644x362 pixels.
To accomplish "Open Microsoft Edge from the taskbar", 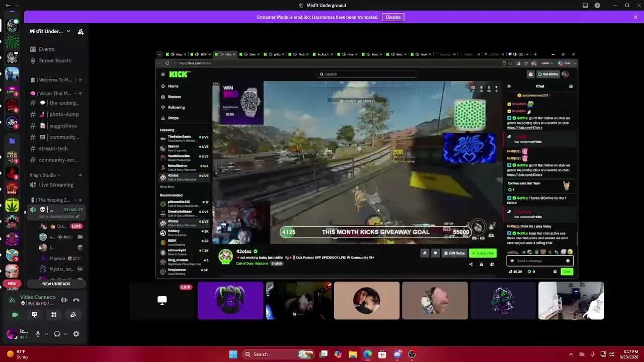I will click(368, 354).
